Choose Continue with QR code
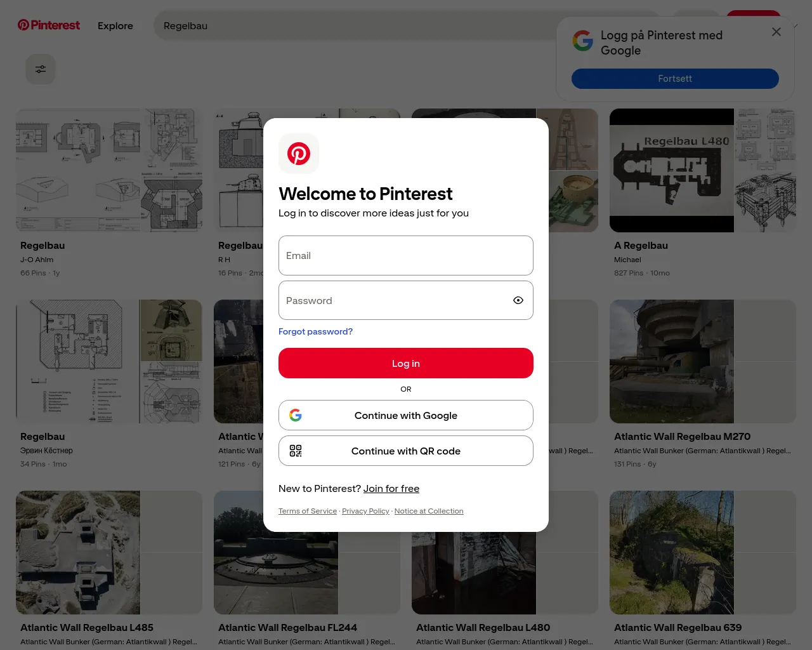The height and width of the screenshot is (650, 812). tap(406, 451)
